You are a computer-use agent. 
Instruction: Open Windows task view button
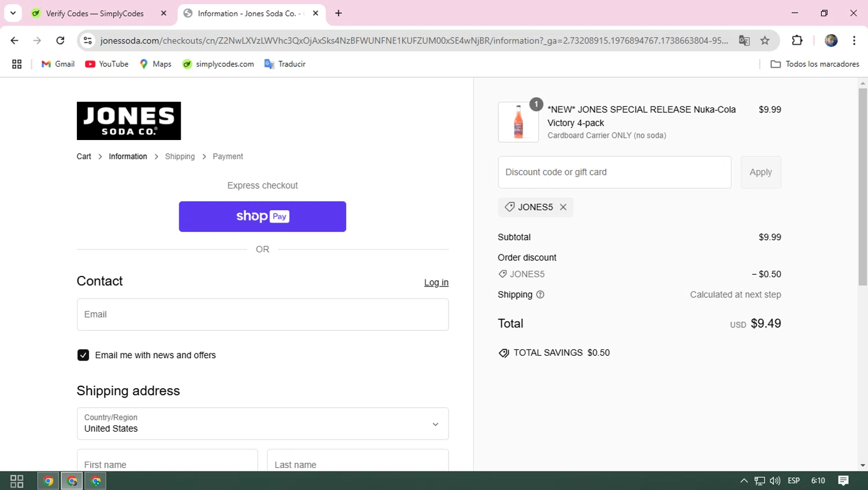click(17, 481)
